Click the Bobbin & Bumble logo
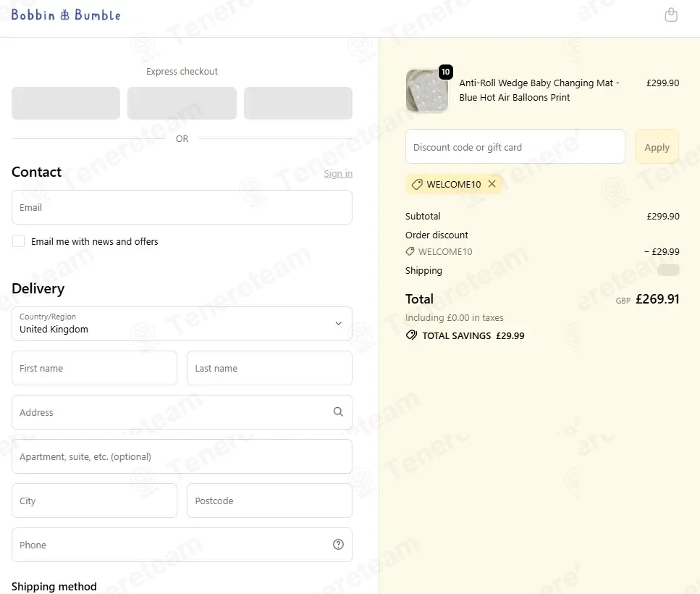 [x=66, y=15]
